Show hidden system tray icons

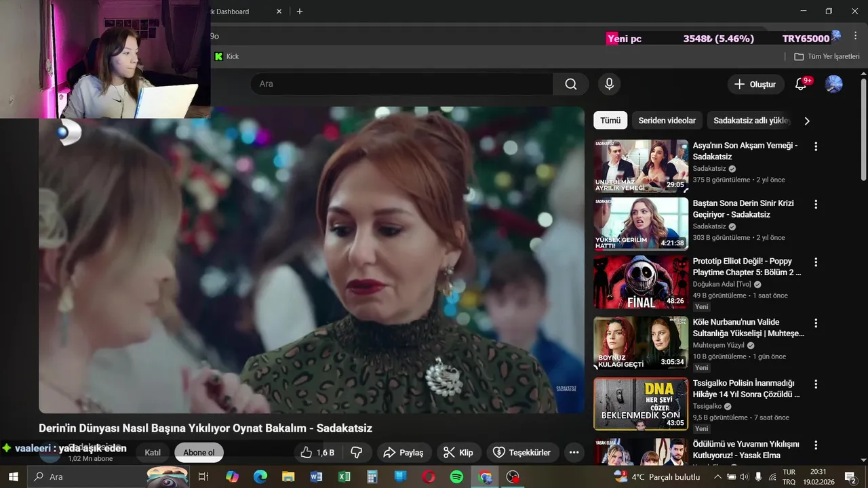pos(717,476)
